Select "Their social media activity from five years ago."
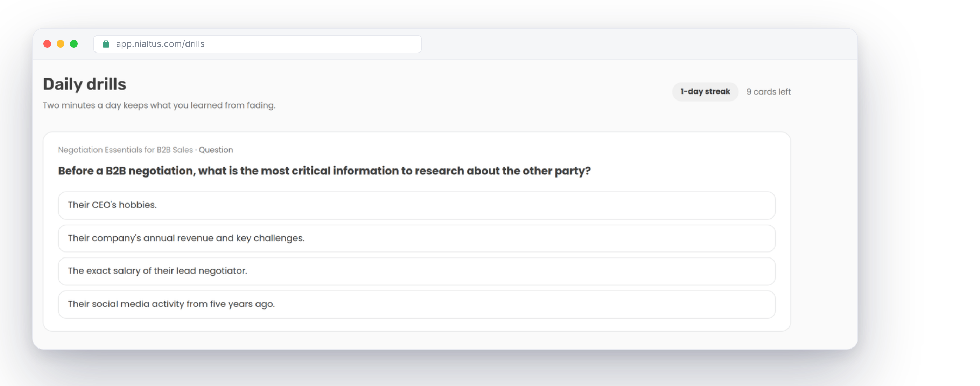 (416, 304)
